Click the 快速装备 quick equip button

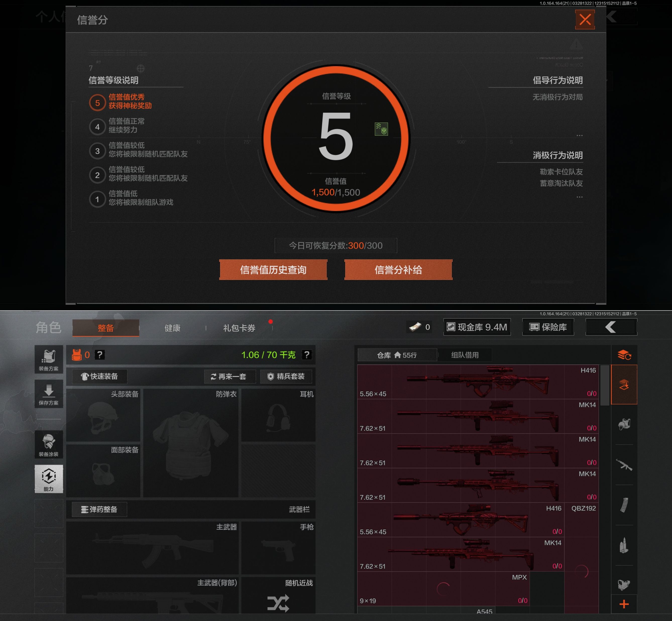(99, 376)
